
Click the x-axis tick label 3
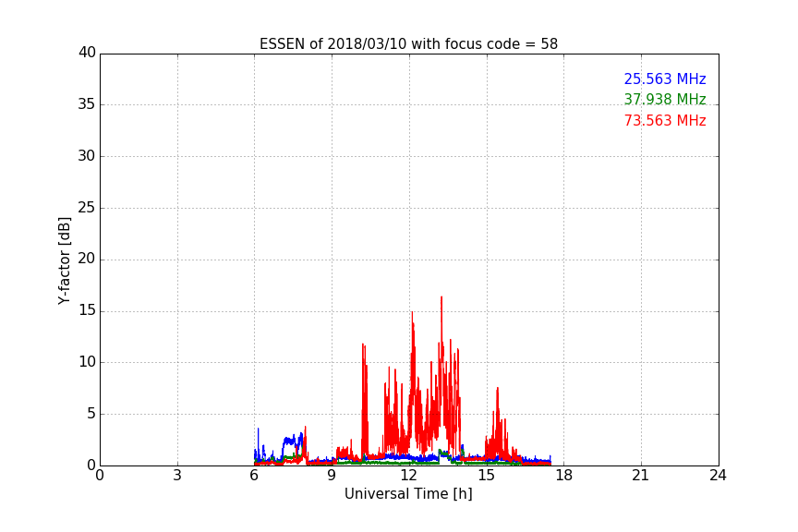pos(177,476)
